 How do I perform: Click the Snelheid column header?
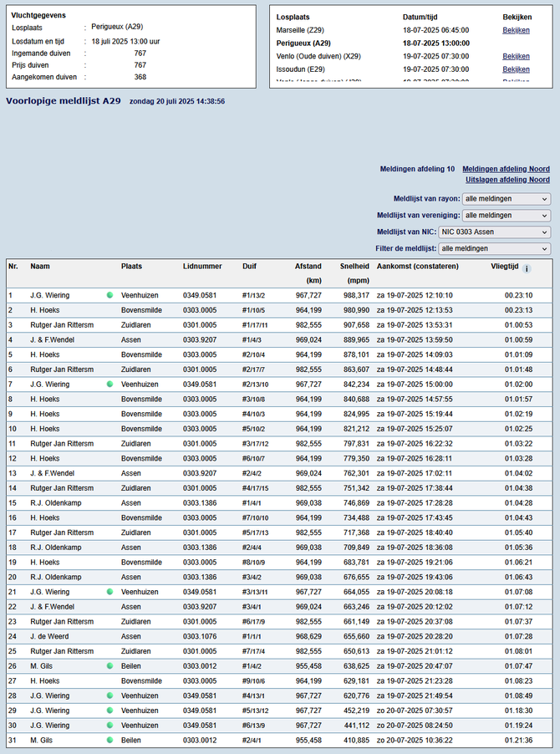coord(354,266)
